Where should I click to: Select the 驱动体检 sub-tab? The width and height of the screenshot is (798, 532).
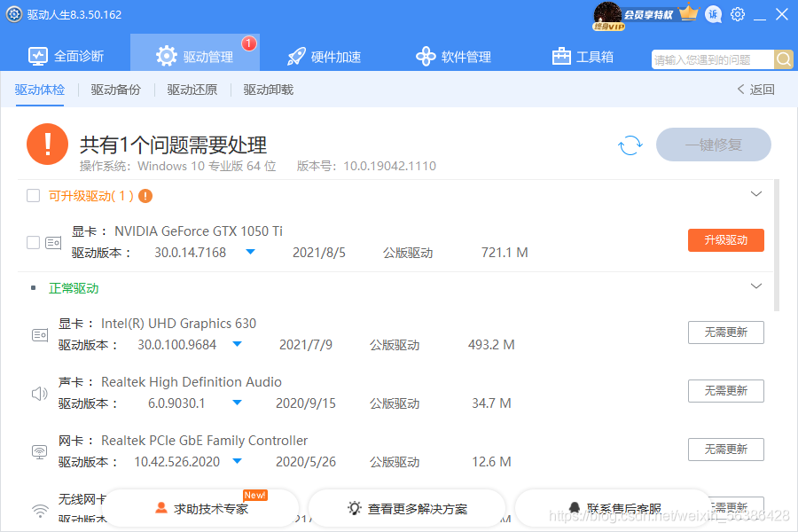40,90
